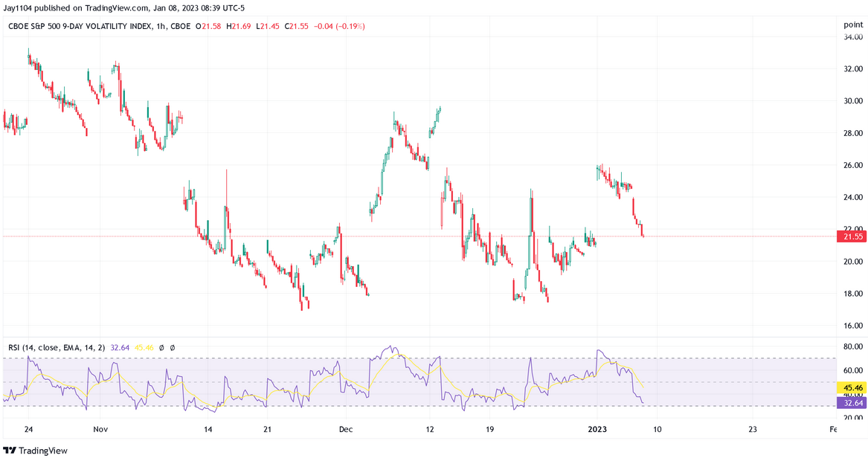Click the 10 date label on time axis
Image resolution: width=868 pixels, height=458 pixels.
657,429
